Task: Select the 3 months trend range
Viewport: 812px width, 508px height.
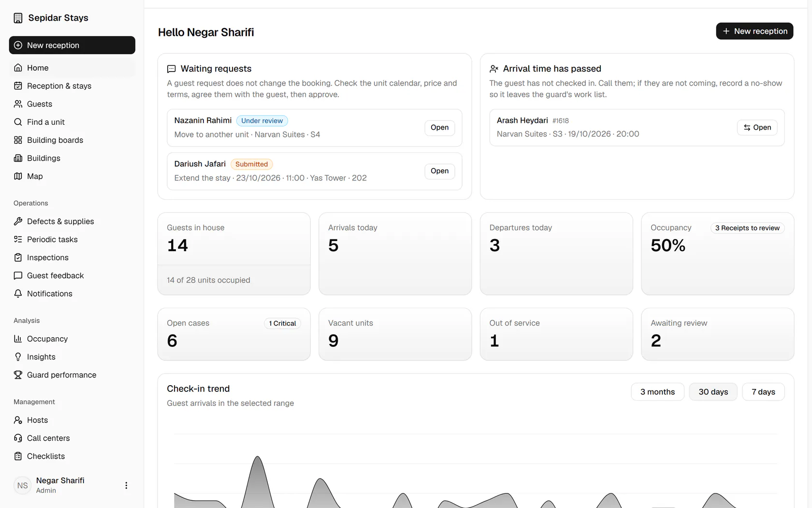Action: click(x=657, y=392)
